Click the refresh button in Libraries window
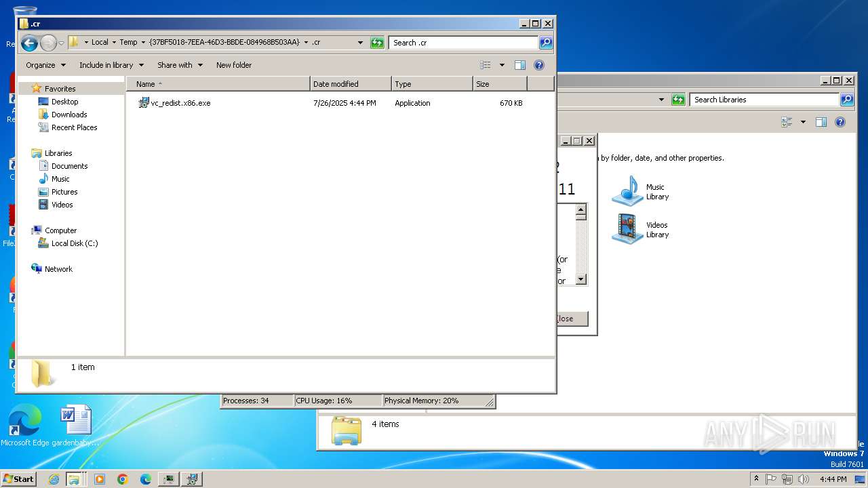Viewport: 868px width, 488px height. tap(678, 100)
